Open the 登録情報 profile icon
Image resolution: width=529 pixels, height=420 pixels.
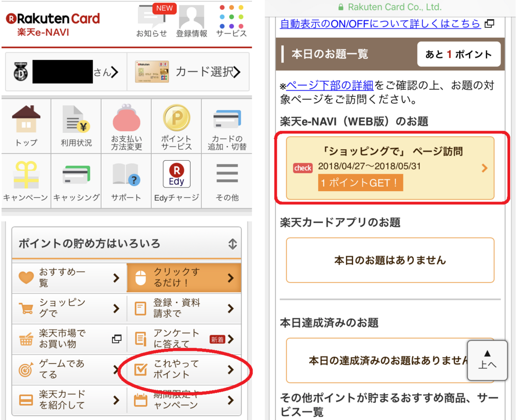tap(192, 21)
